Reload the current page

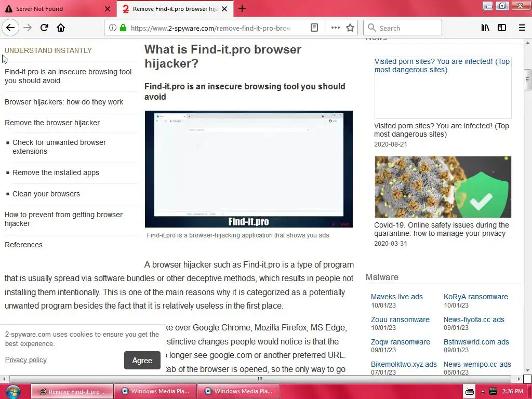[44, 28]
